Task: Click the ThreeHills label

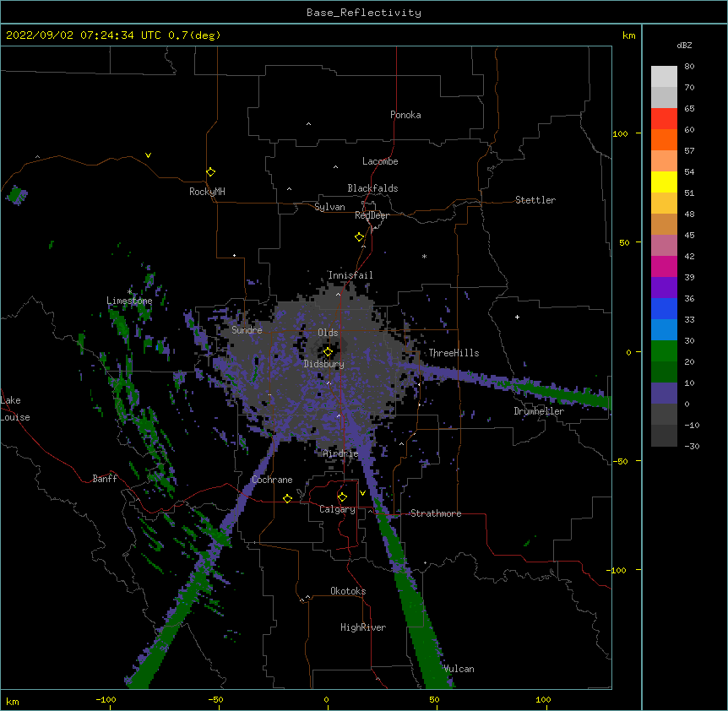Action: pos(454,353)
